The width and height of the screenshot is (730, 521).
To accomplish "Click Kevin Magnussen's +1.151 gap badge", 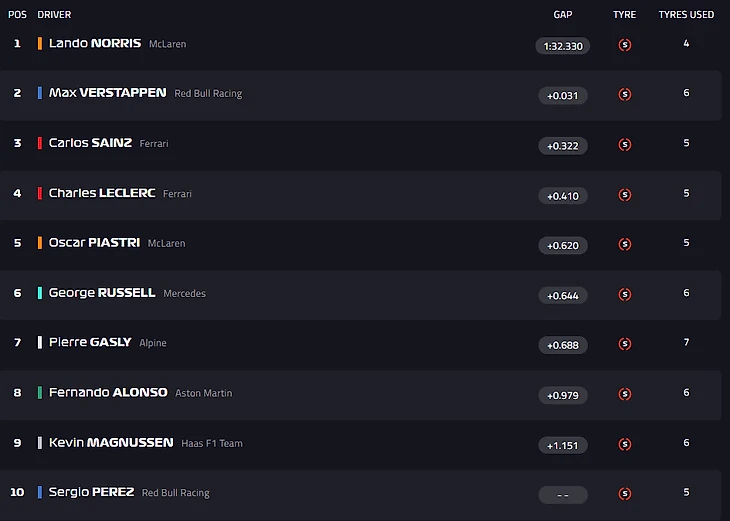I will click(563, 445).
